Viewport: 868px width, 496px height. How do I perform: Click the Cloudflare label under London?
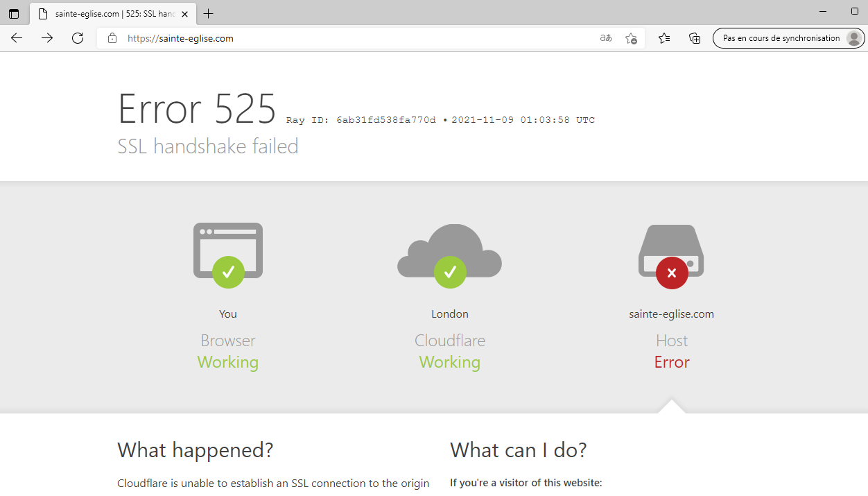tap(449, 341)
